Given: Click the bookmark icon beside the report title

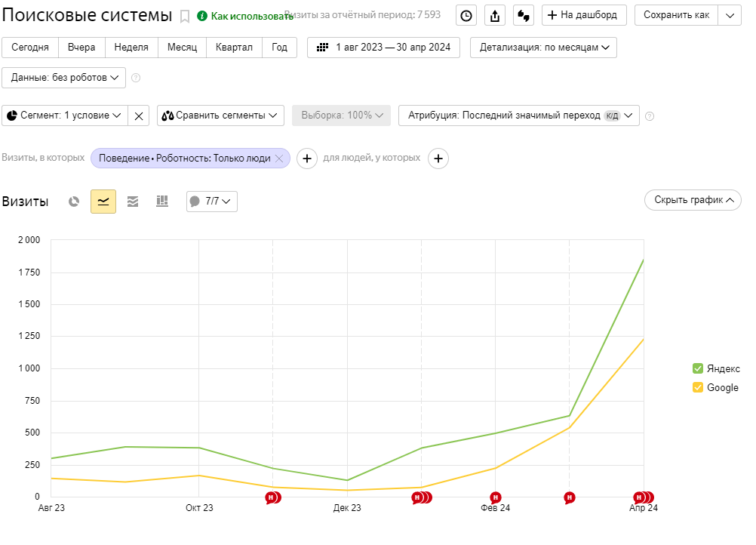Looking at the screenshot, I should (x=185, y=16).
